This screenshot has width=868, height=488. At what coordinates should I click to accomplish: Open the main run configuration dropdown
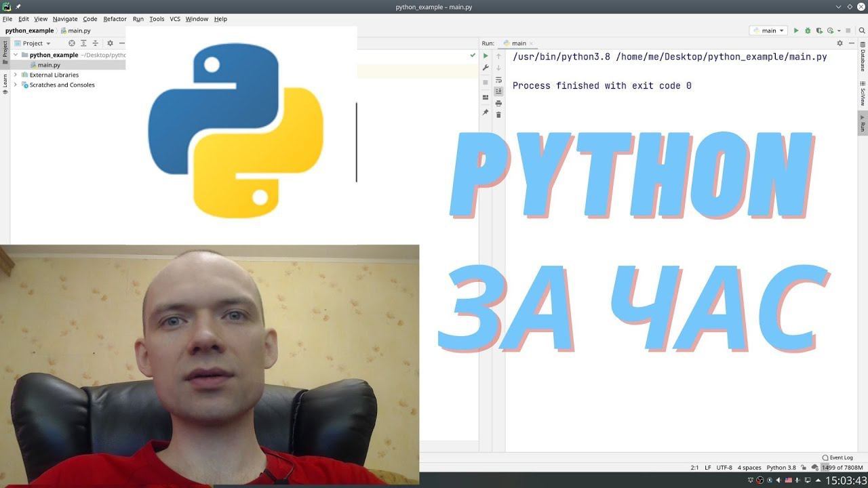coord(768,30)
